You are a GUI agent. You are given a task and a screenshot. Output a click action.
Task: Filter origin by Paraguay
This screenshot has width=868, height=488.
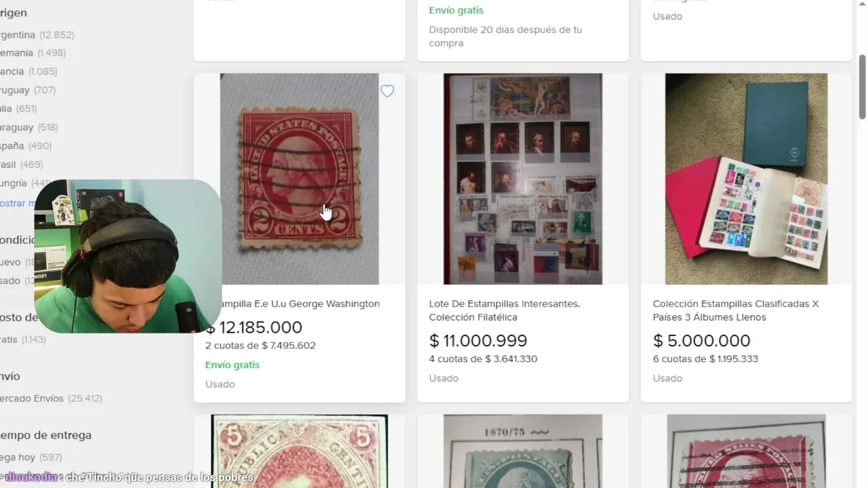[x=18, y=127]
